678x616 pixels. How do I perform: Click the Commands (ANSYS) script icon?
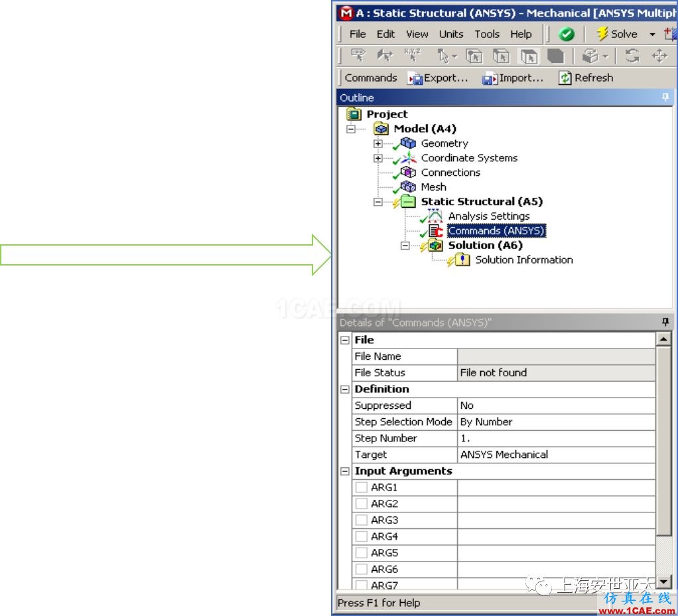[x=435, y=230]
